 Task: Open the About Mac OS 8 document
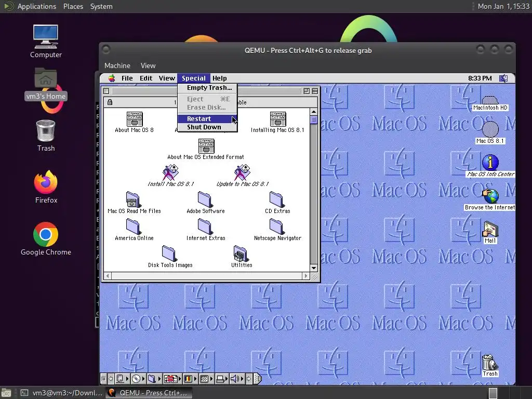click(135, 122)
